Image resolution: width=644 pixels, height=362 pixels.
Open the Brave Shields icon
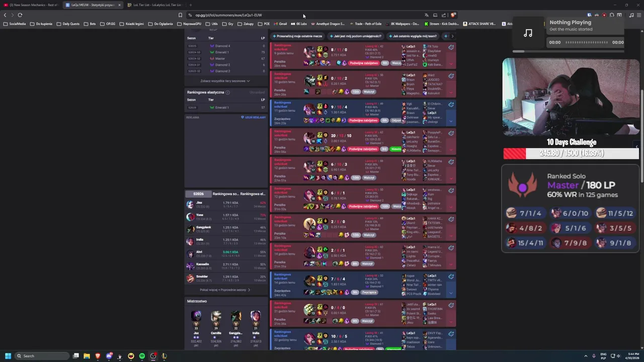pyautogui.click(x=453, y=15)
